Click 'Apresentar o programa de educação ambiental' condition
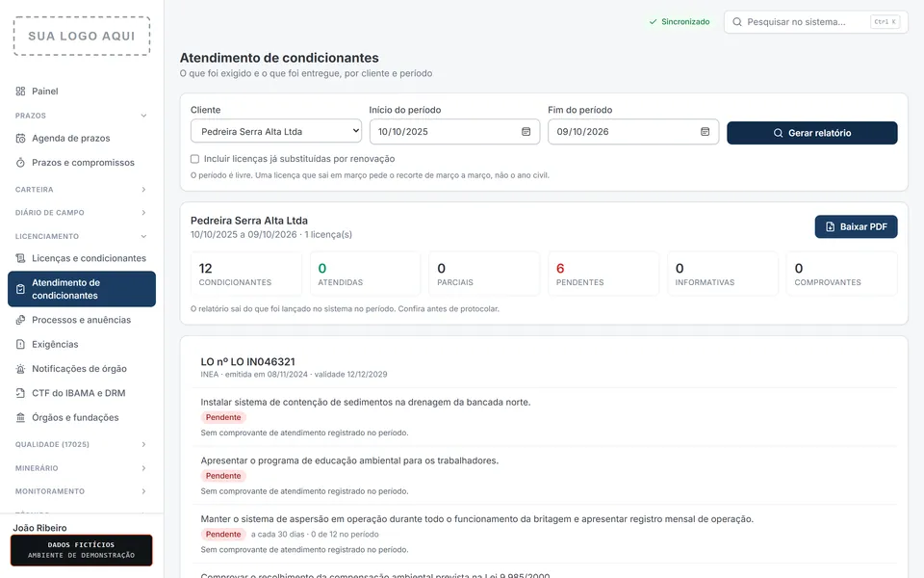 tap(349, 460)
